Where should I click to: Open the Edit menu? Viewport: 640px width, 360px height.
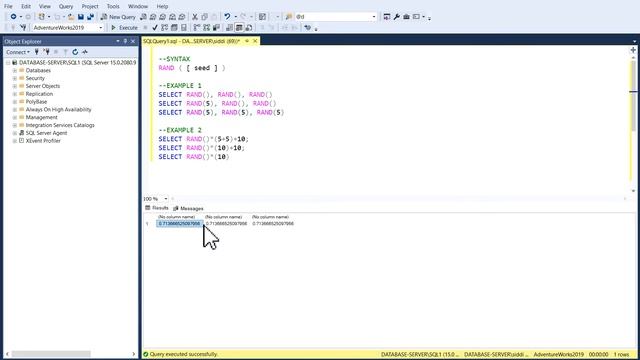point(26,6)
